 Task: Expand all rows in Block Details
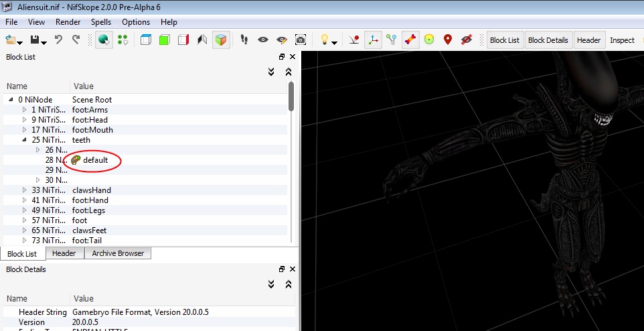271,284
